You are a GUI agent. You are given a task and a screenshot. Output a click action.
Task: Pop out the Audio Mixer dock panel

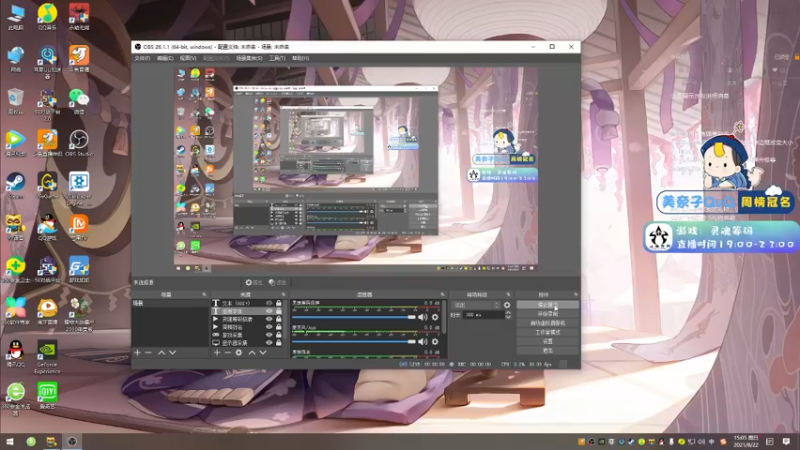click(x=442, y=294)
